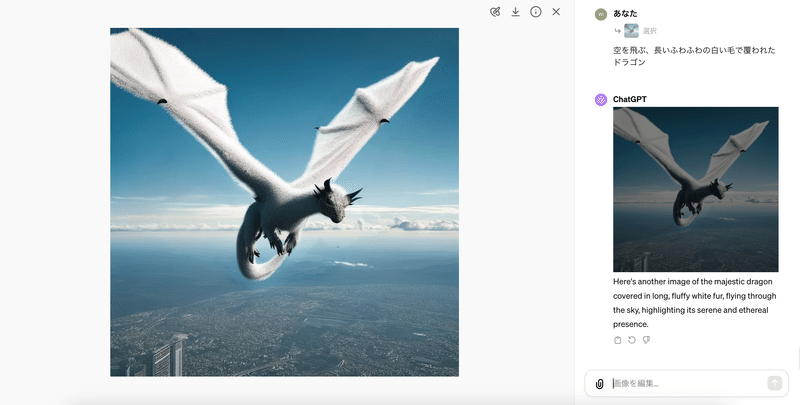Open the small selected-image thumbnail labelled 選択
Image resolution: width=800 pixels, height=405 pixels.
[x=631, y=31]
